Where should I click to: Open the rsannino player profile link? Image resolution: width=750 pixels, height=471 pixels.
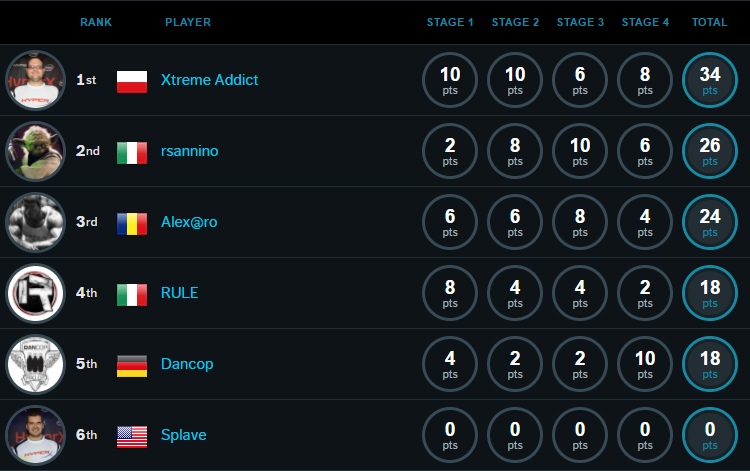[189, 151]
